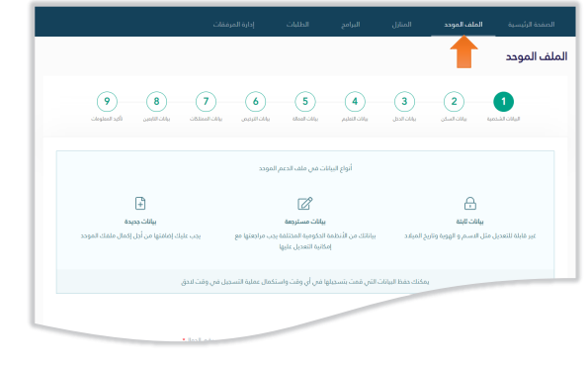Select the الملف الموحد navigation tab
The image size is (588, 366).
pos(463,25)
